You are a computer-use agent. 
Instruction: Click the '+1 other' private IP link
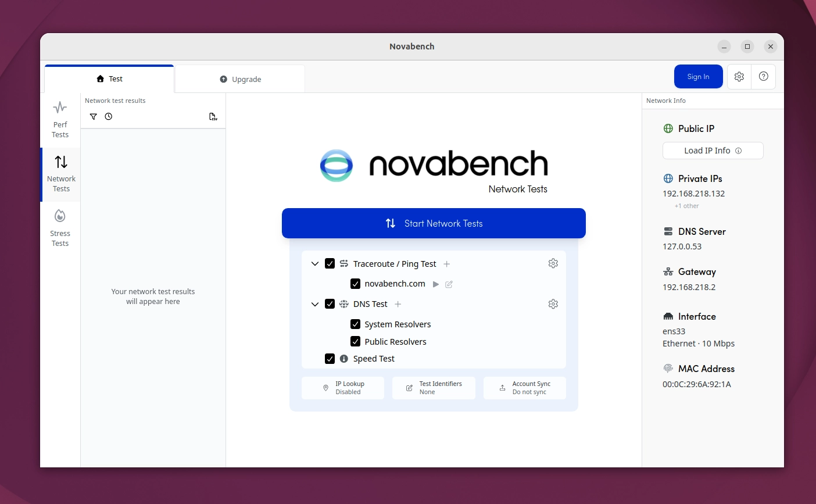coord(687,206)
